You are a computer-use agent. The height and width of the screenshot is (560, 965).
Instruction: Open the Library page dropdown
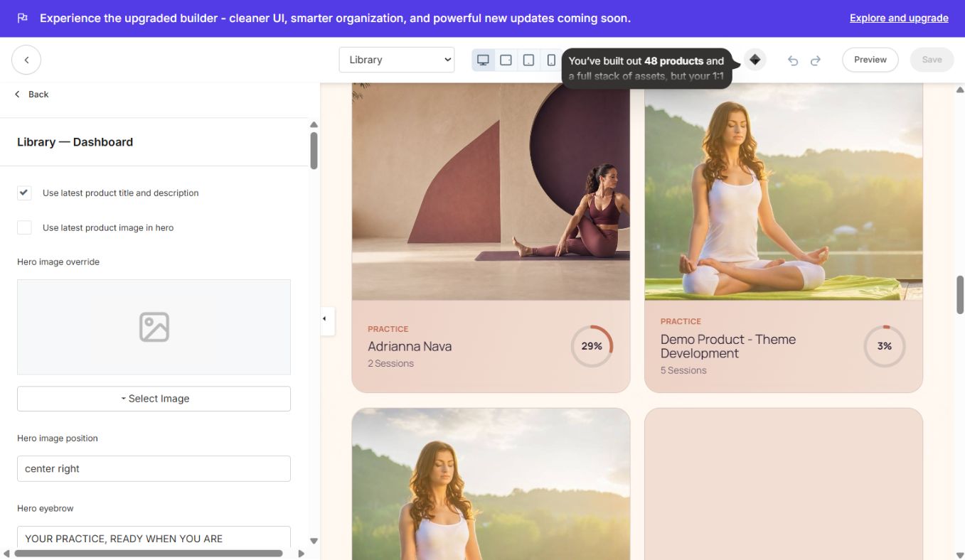[x=397, y=60]
